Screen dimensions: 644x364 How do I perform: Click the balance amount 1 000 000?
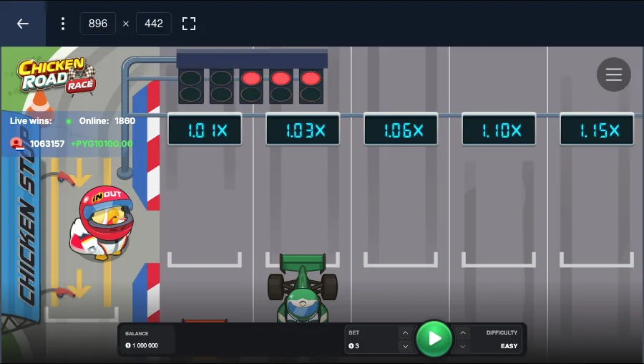tap(145, 345)
